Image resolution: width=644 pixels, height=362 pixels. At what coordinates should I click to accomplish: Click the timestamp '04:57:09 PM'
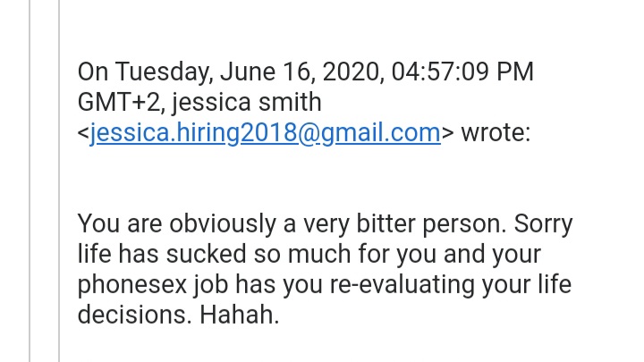(462, 72)
